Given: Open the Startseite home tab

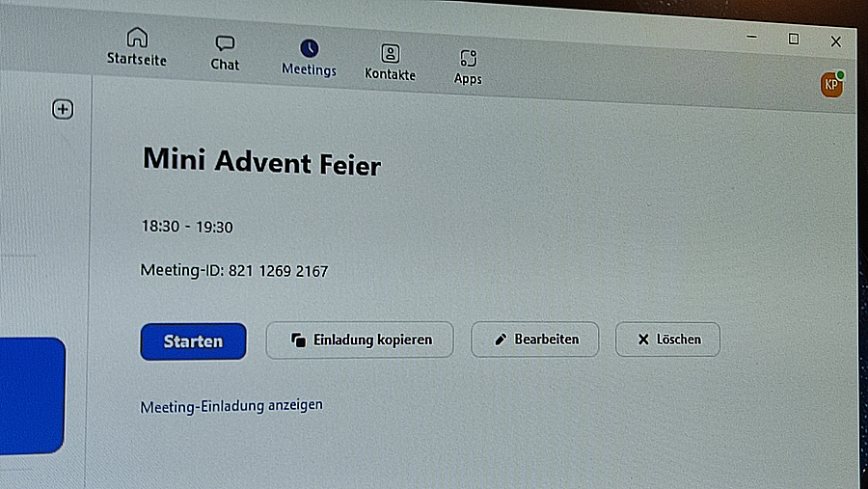Looking at the screenshot, I should (x=136, y=46).
